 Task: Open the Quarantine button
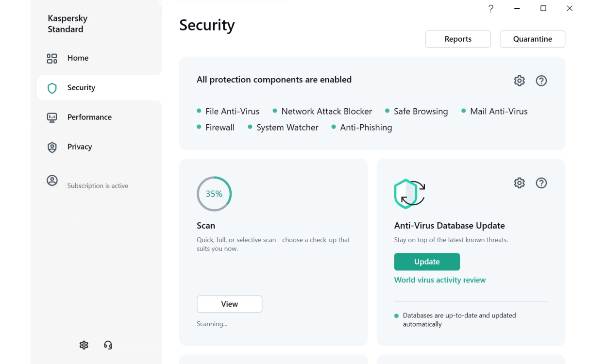[532, 39]
